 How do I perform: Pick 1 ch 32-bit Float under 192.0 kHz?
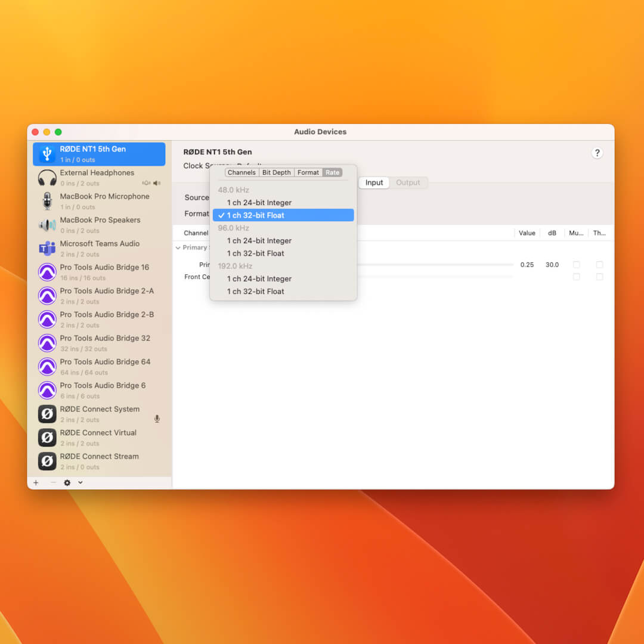click(x=255, y=292)
